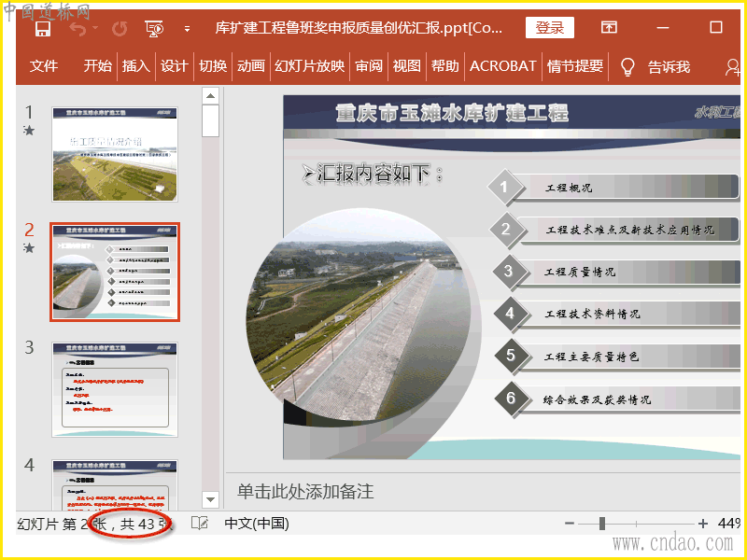Click scroll-down arrow of thumbnail pane
Screen dimensions: 747x560
pyautogui.click(x=210, y=499)
